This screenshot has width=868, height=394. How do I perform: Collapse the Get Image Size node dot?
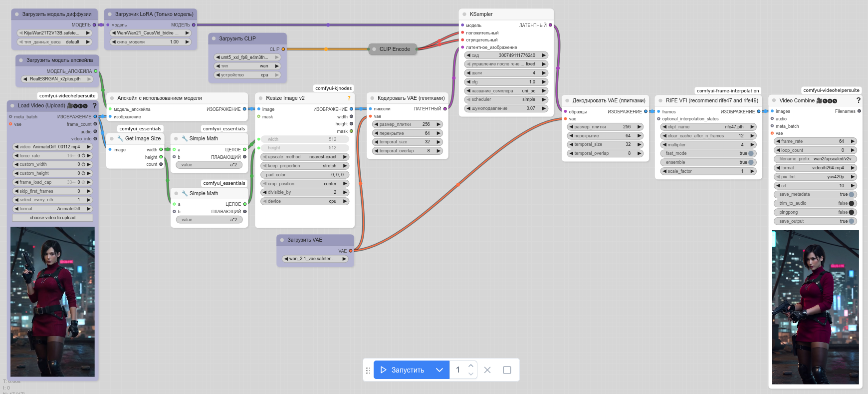click(x=112, y=138)
